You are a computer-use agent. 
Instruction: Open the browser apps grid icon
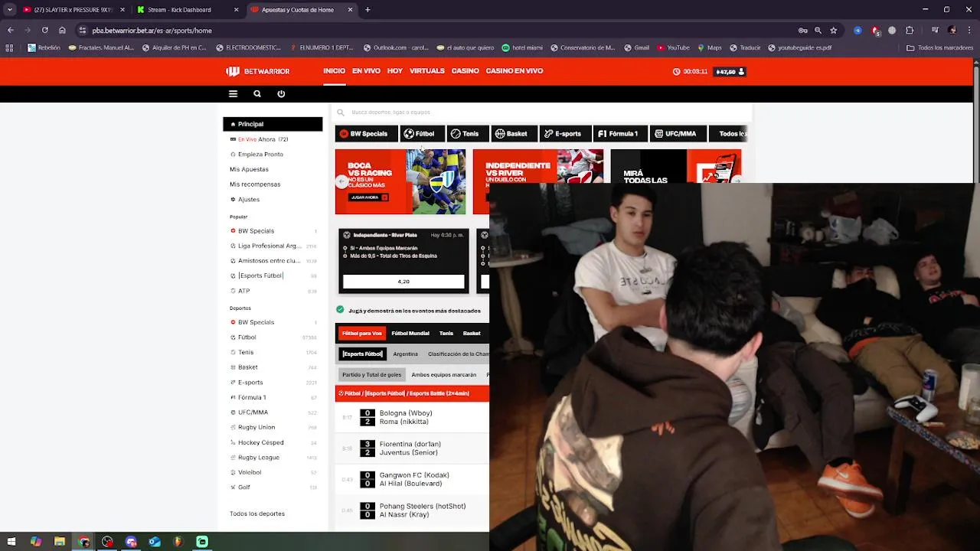coord(9,47)
